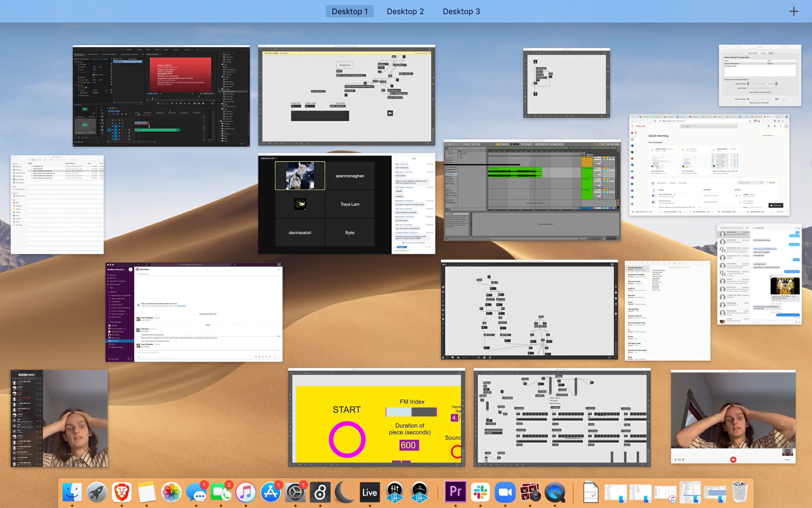Open the Office 365 browser window
The height and width of the screenshot is (508, 812).
coord(709,165)
